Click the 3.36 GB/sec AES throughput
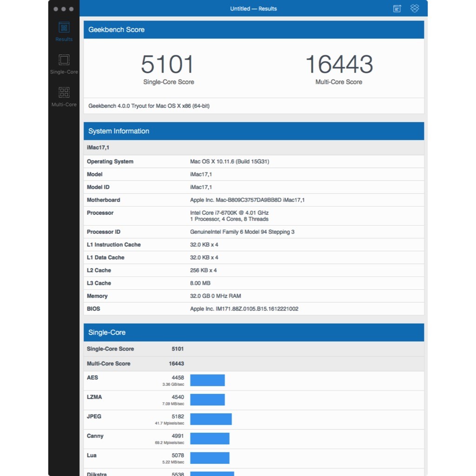The image size is (476, 476). [173, 384]
